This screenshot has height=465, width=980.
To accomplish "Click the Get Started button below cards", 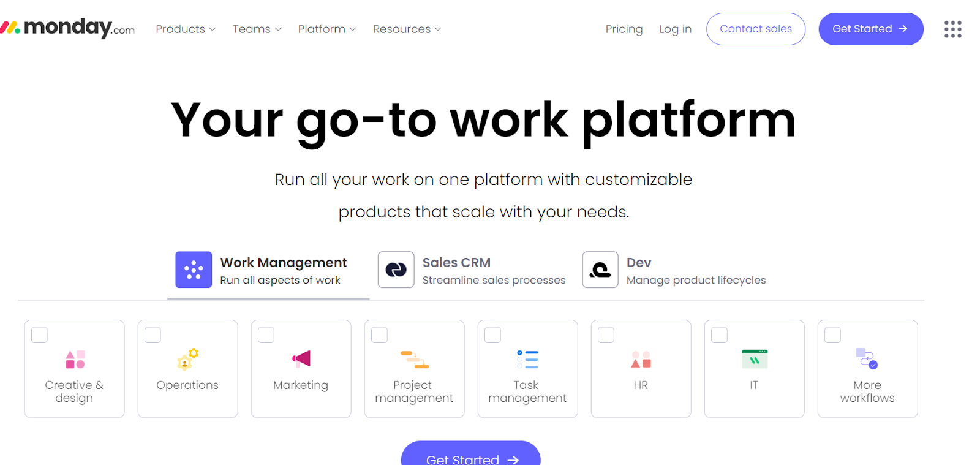I will pos(471,455).
